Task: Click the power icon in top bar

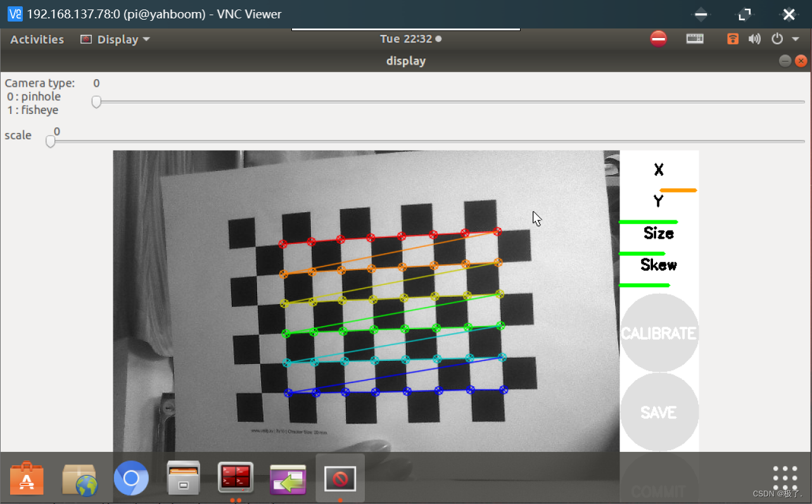Action: (x=777, y=39)
